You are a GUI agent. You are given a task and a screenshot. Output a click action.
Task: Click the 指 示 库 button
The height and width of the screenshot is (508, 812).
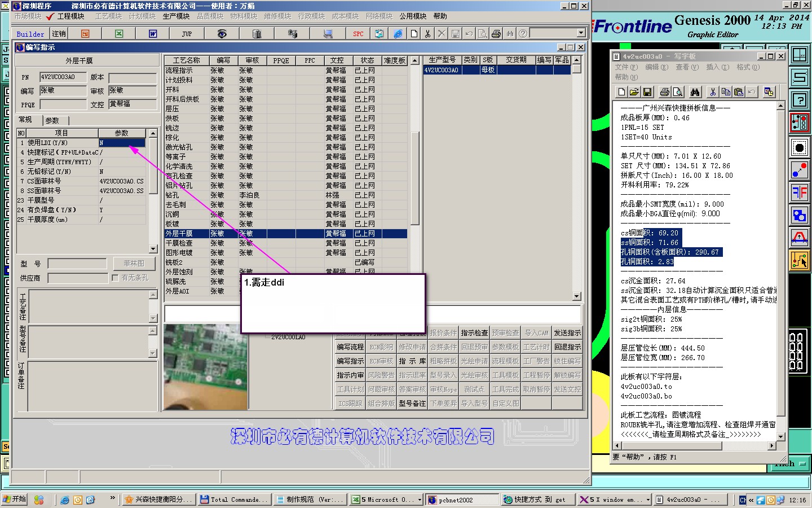point(412,361)
